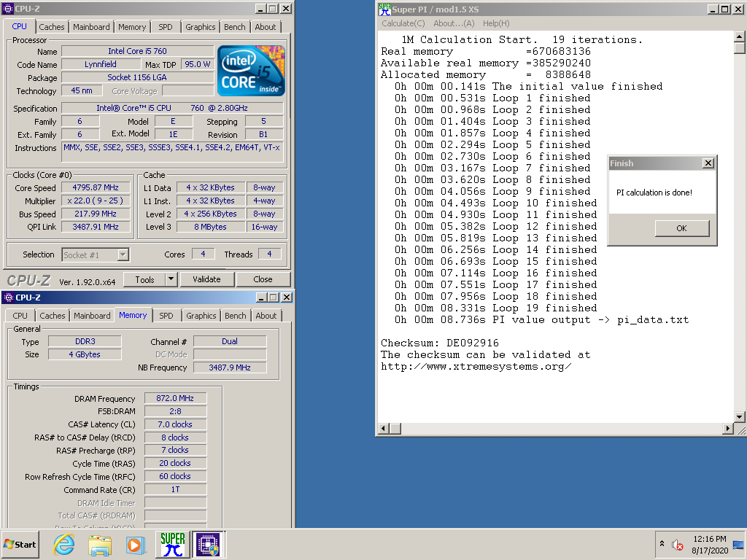
Task: Open the About...(A) menu in Super PI
Action: (x=454, y=23)
